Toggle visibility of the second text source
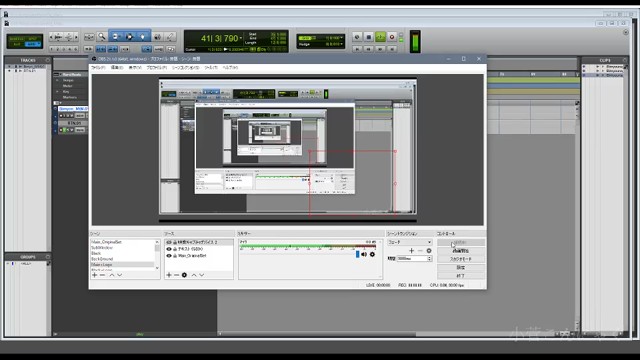The height and width of the screenshot is (360, 640). 169,249
